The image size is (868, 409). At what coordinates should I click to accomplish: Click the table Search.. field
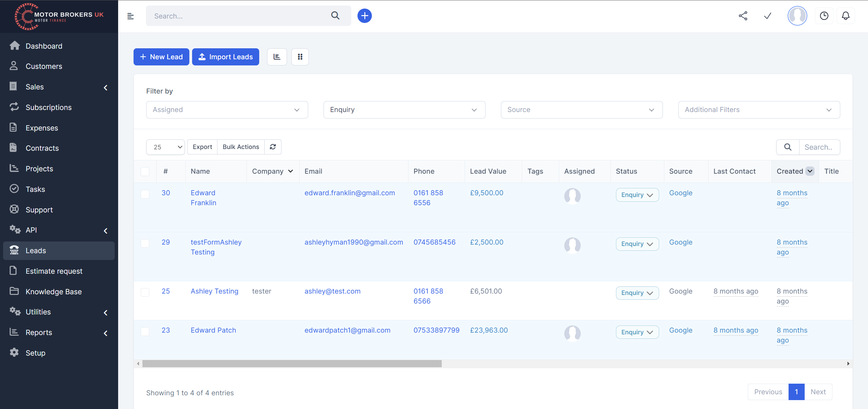pyautogui.click(x=819, y=147)
